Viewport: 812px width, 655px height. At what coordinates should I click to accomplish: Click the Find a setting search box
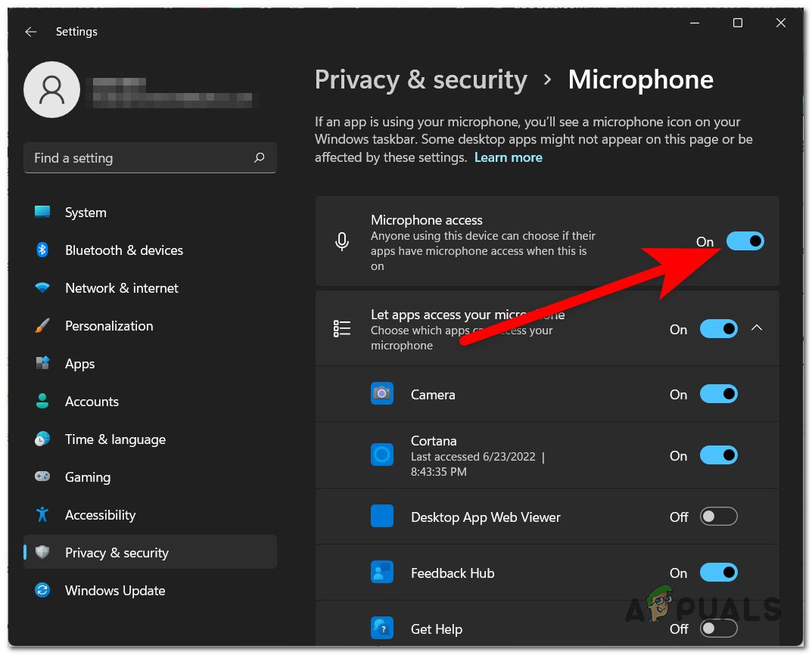(140, 158)
